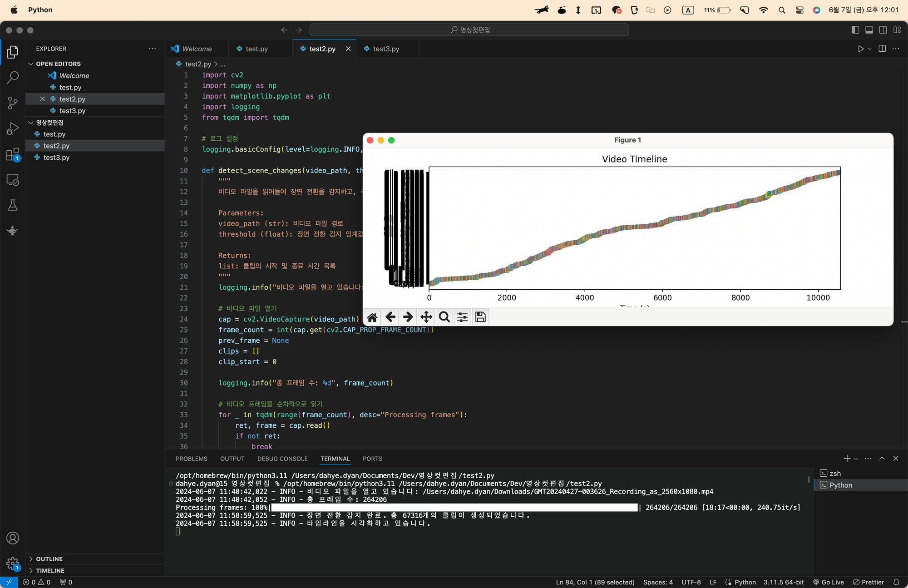Viewport: 908px width, 588px height.
Task: Click Go Live in the status bar
Action: point(829,582)
